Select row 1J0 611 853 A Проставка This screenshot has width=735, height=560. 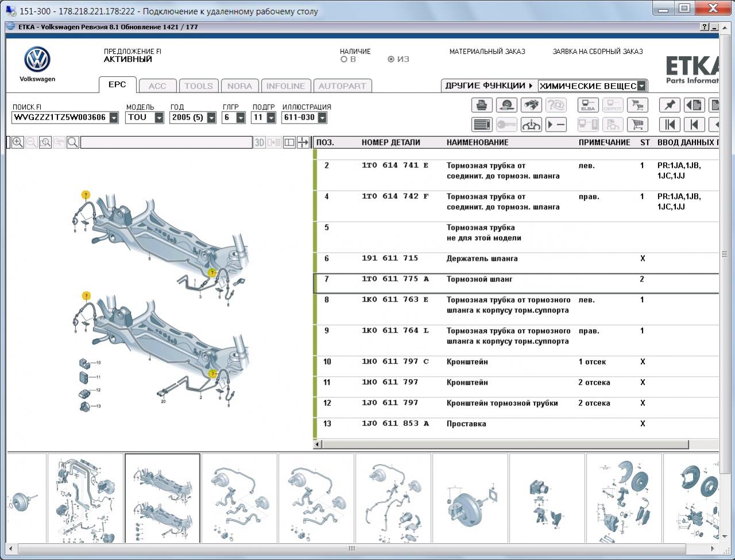point(517,428)
